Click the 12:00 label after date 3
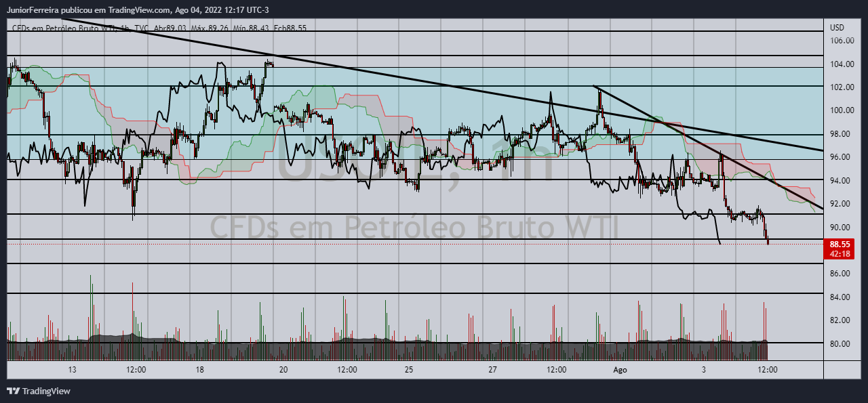This screenshot has width=868, height=403. pyautogui.click(x=768, y=370)
